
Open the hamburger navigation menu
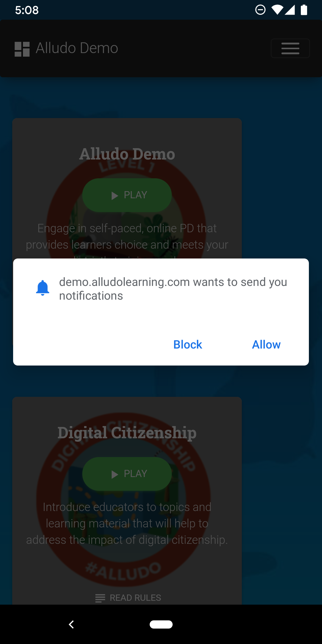(x=290, y=48)
